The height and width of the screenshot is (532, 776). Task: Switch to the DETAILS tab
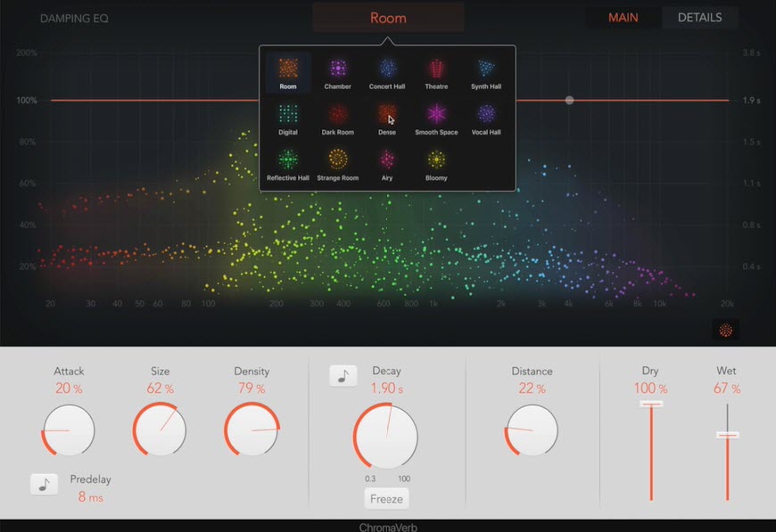(x=700, y=16)
